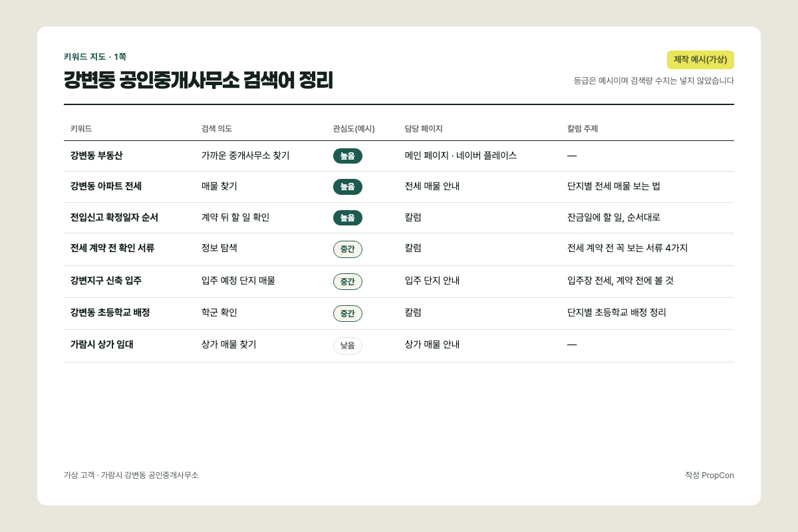Click the '키워드 지도 · 1쪽' label
Screen dimensions: 798x532
95,57
